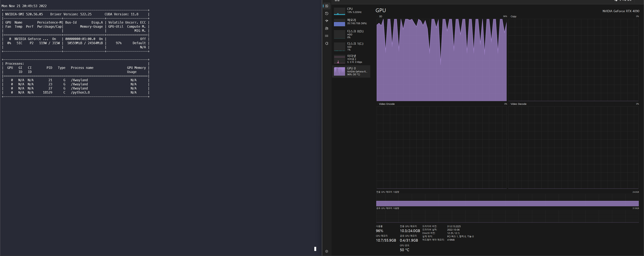Select the 이더넷 network item
Viewport: 644px width, 256px height.
click(x=351, y=59)
